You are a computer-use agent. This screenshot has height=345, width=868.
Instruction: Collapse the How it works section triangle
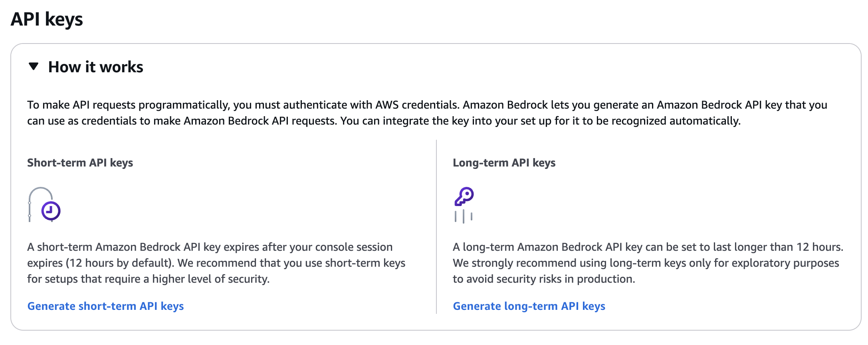[34, 67]
